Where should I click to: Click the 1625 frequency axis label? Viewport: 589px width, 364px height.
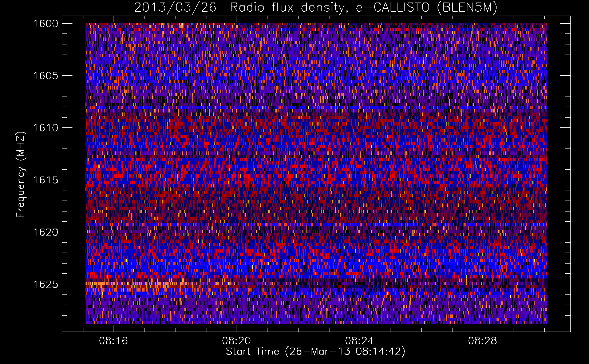click(46, 284)
